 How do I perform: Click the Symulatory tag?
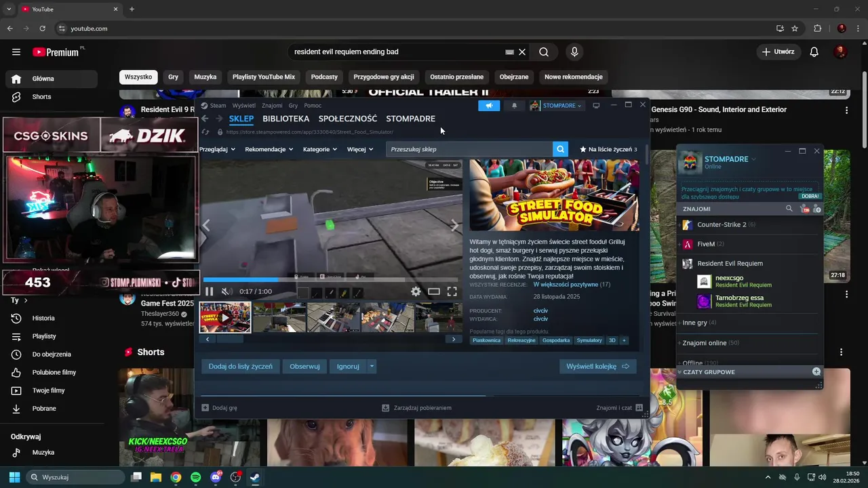point(589,340)
